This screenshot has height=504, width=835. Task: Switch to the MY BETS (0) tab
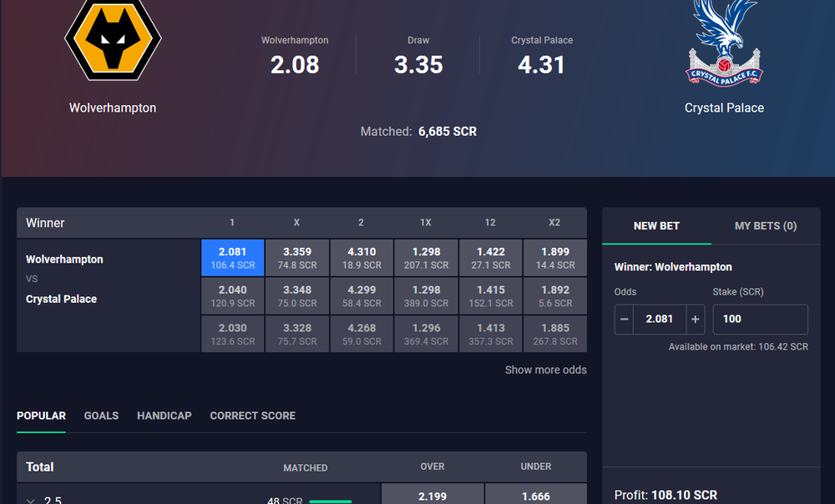(x=766, y=225)
